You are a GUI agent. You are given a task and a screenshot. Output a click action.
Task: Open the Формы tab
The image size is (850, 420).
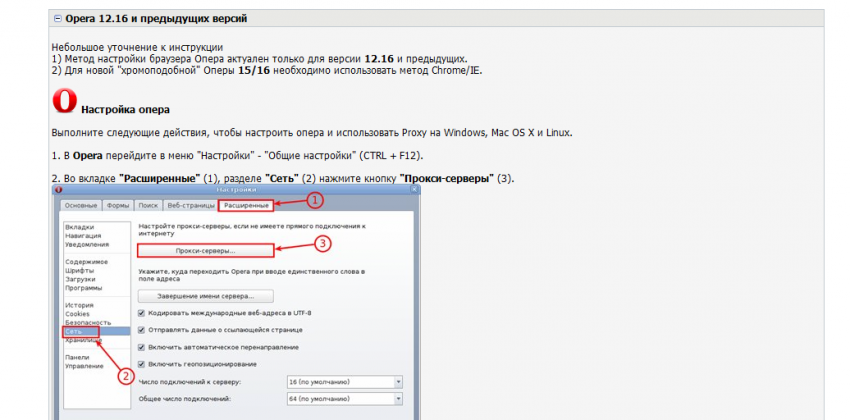pos(118,205)
